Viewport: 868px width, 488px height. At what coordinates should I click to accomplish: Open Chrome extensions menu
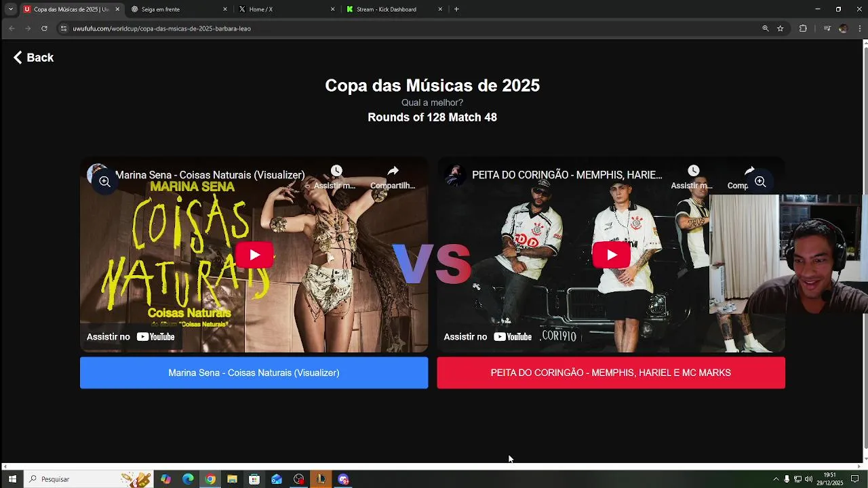tap(803, 28)
